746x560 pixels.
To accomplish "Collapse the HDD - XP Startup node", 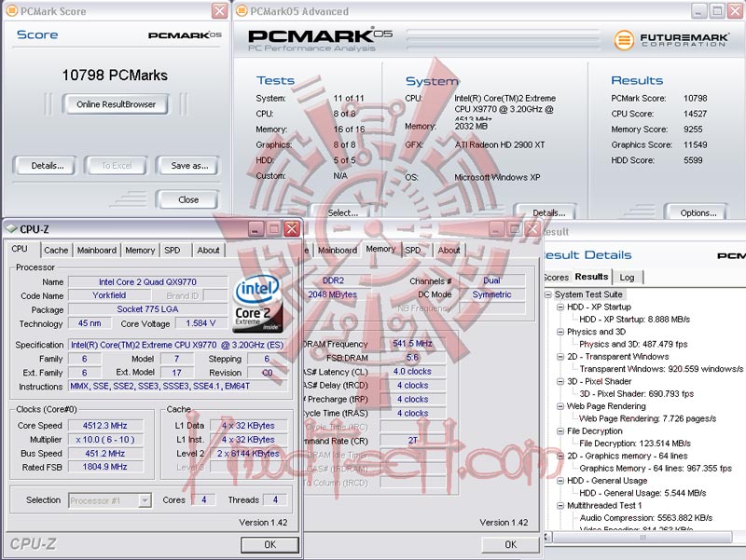I will [x=560, y=307].
